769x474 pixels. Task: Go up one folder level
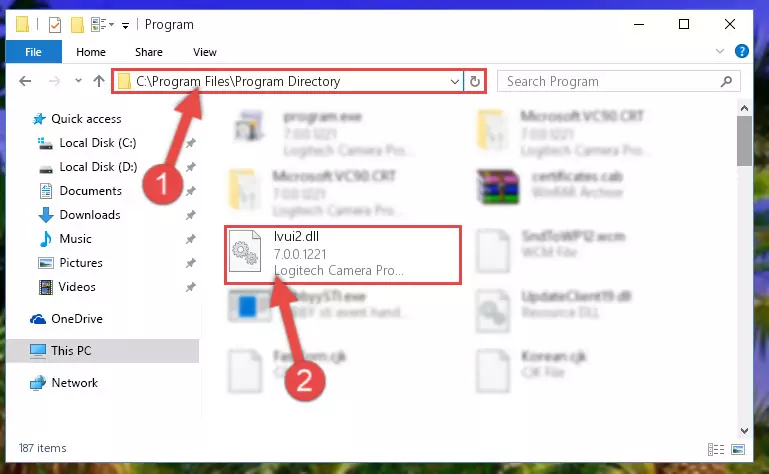[x=99, y=81]
